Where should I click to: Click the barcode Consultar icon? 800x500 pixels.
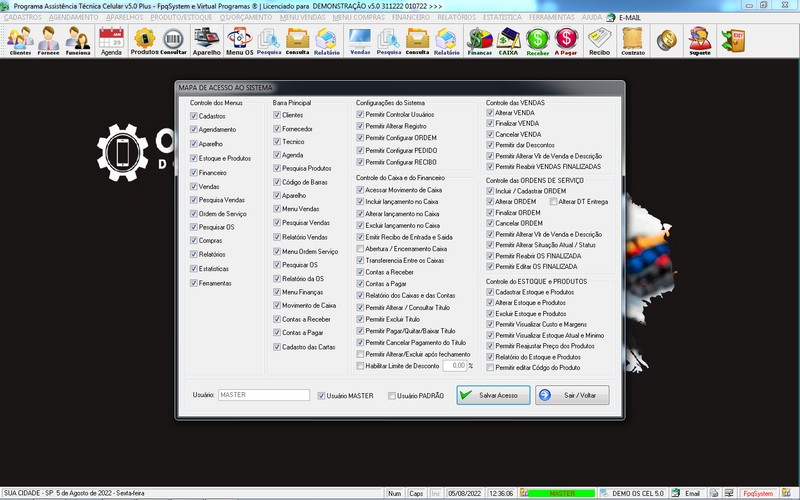click(x=174, y=40)
